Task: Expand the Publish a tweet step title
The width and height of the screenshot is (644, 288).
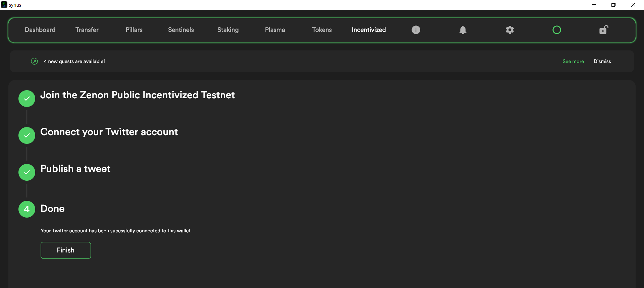Action: click(75, 169)
